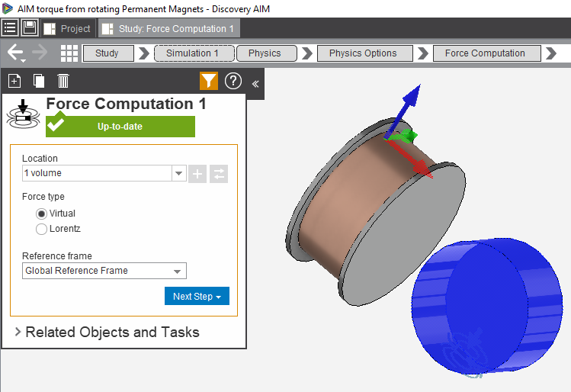Click the Up-to-date status bar
Screen dimensions: 571x392
click(120, 127)
